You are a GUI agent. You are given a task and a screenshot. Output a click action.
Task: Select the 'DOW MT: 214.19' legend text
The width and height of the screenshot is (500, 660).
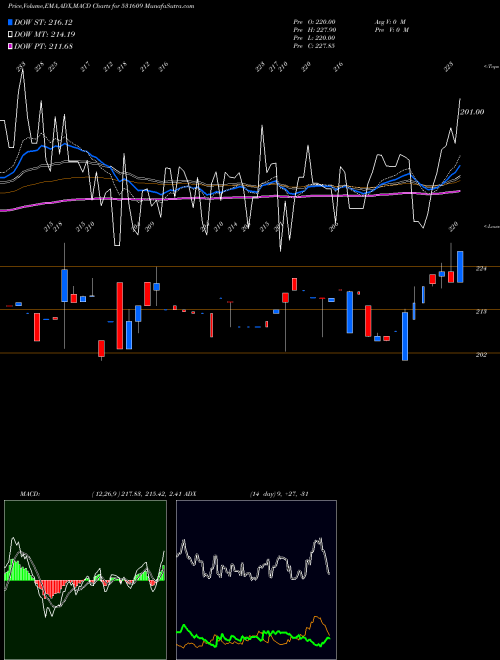point(45,35)
